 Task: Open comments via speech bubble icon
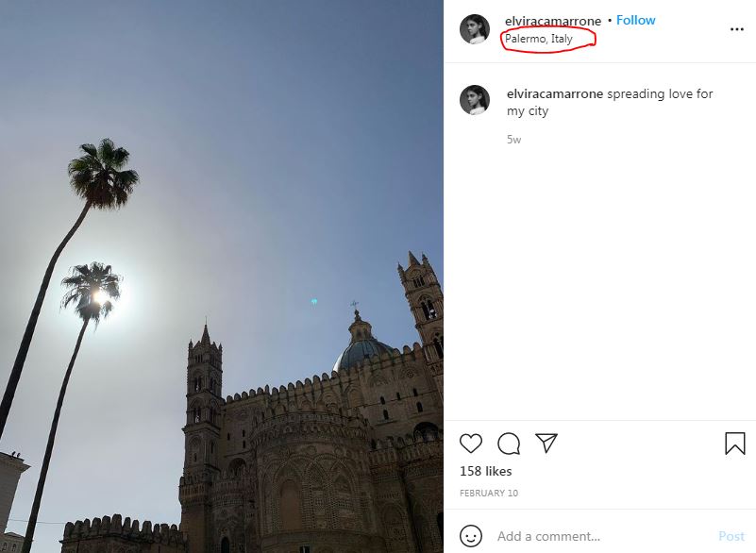pos(509,444)
